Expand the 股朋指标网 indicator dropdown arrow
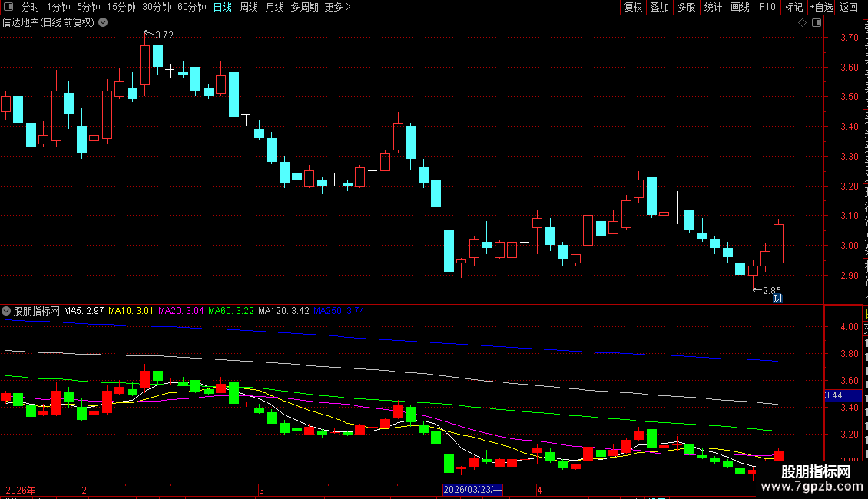The width and height of the screenshot is (868, 499). point(6,311)
